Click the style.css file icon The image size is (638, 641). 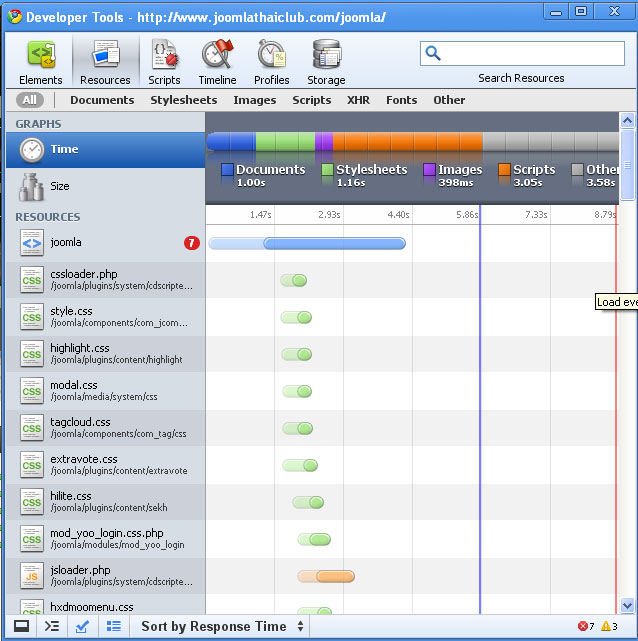32,317
